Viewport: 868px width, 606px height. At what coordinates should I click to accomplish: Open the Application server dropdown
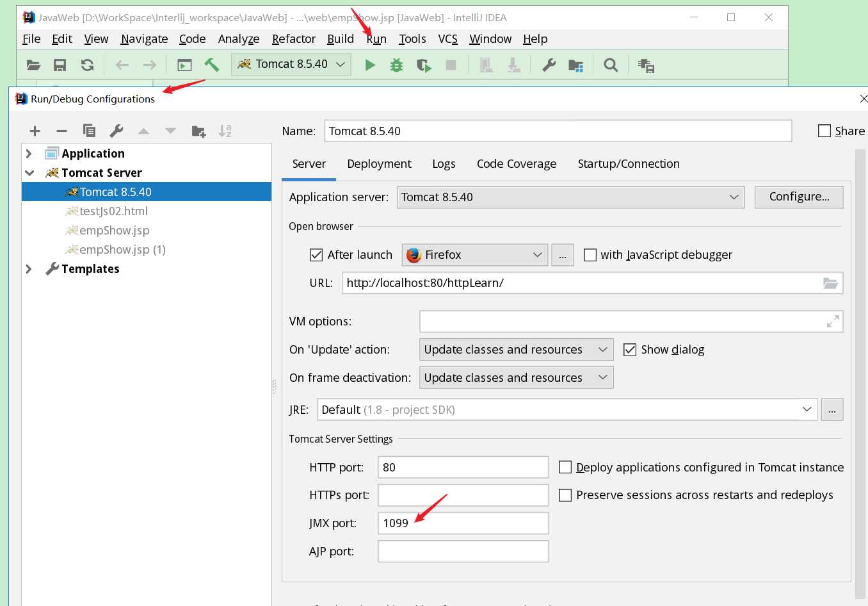click(571, 197)
